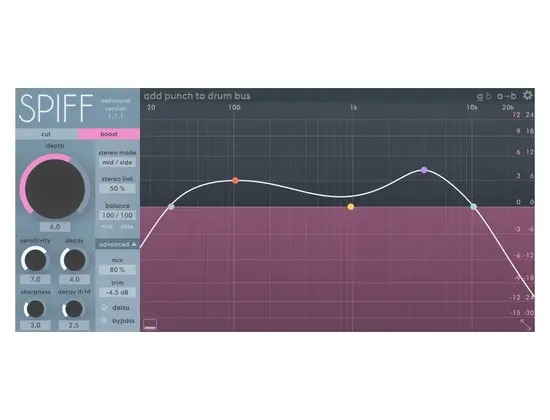
Task: Click mix 80 % field
Action: coord(117,270)
